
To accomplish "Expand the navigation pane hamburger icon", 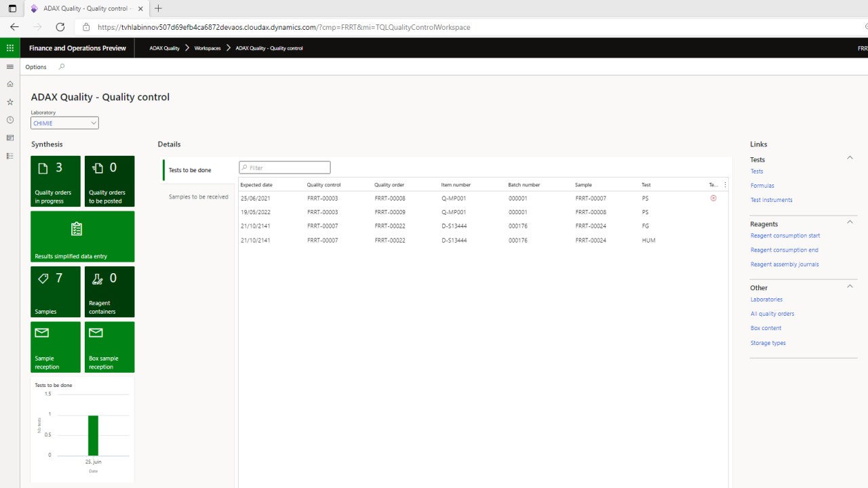I will [10, 67].
